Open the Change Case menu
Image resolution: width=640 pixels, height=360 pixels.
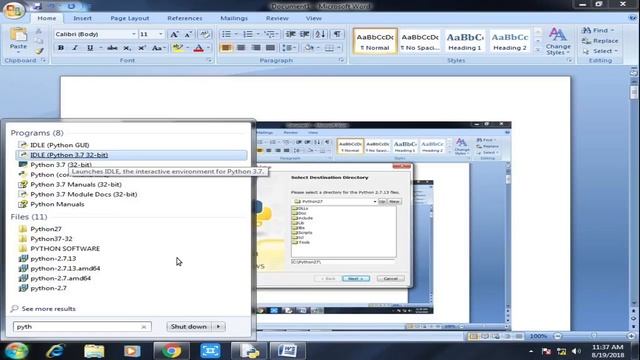pos(158,48)
